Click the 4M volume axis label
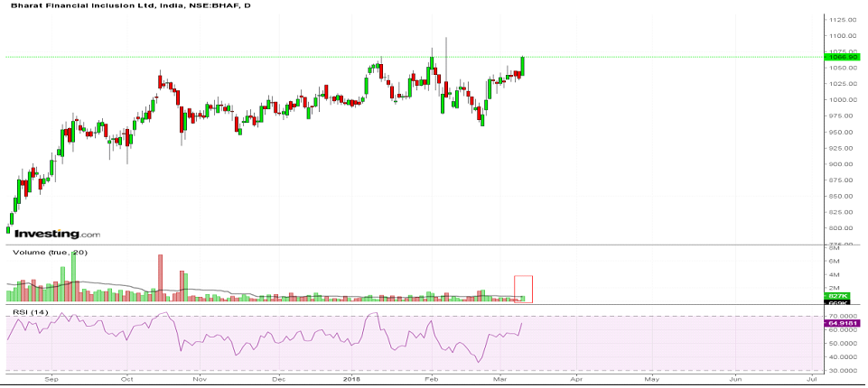868x388 pixels. [x=835, y=274]
